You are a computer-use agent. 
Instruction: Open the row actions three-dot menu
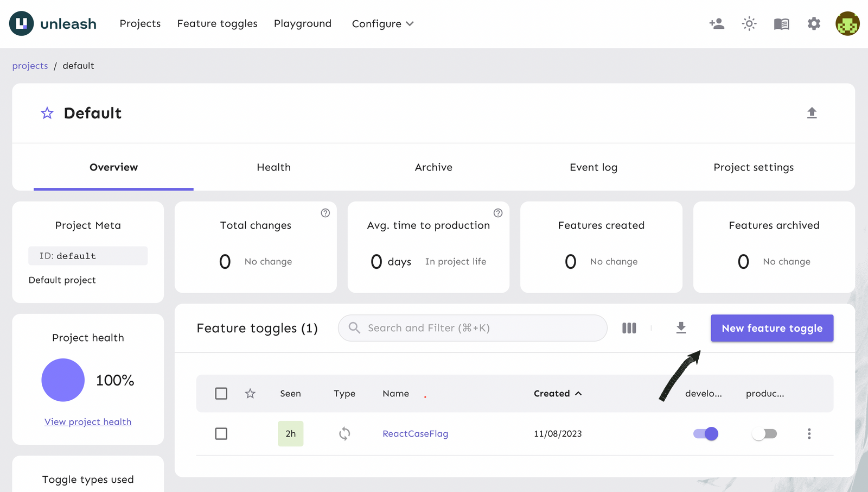point(809,433)
